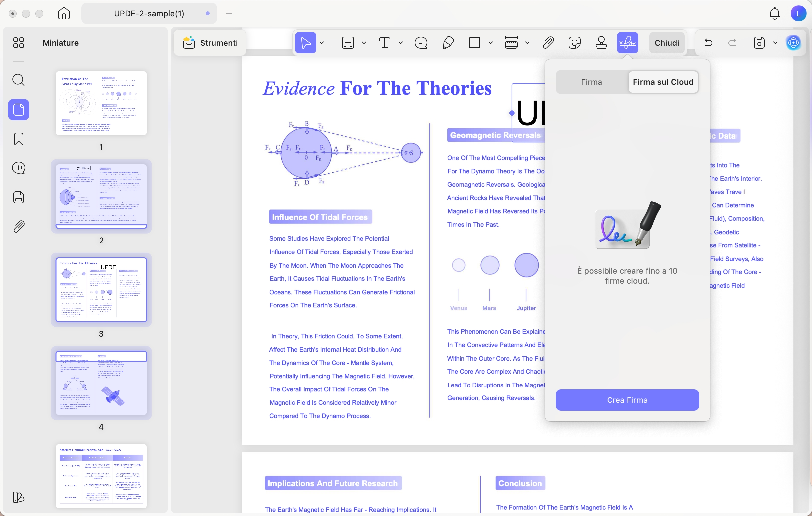Switch to the Firma sul Cloud tab
Viewport: 812px width, 516px height.
pos(663,82)
